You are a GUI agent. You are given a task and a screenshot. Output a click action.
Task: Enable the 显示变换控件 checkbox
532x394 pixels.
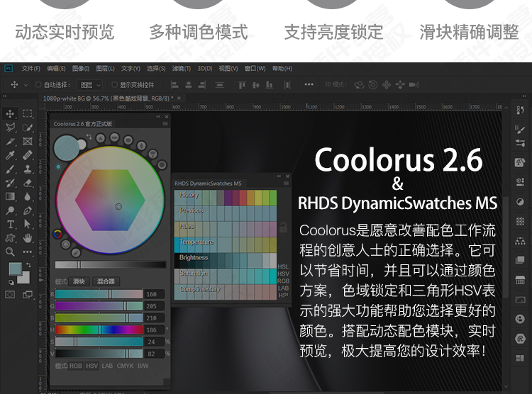point(114,85)
